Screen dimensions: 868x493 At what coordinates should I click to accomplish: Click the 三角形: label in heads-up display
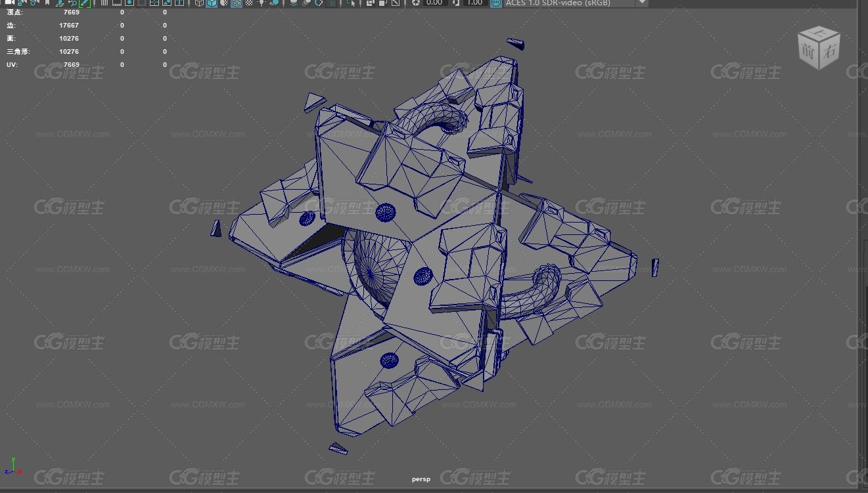click(18, 52)
